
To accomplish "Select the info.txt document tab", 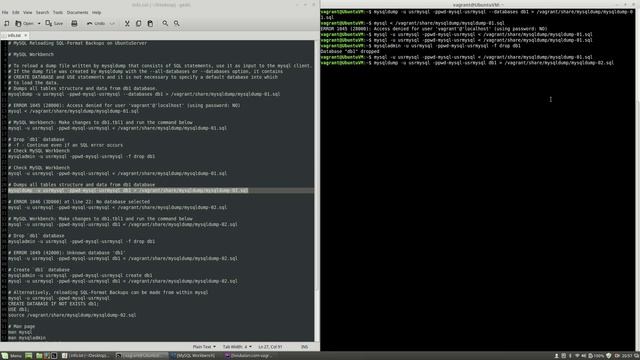I will click(x=14, y=36).
